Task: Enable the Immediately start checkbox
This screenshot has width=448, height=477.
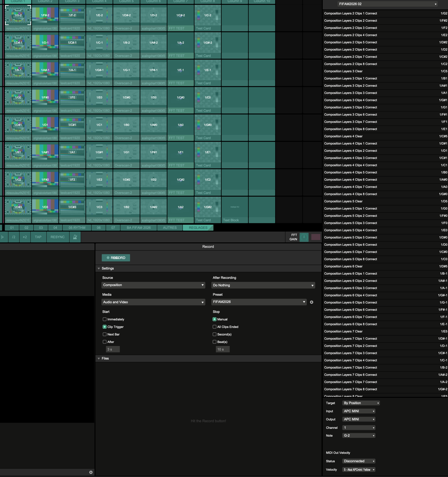Action: point(105,319)
